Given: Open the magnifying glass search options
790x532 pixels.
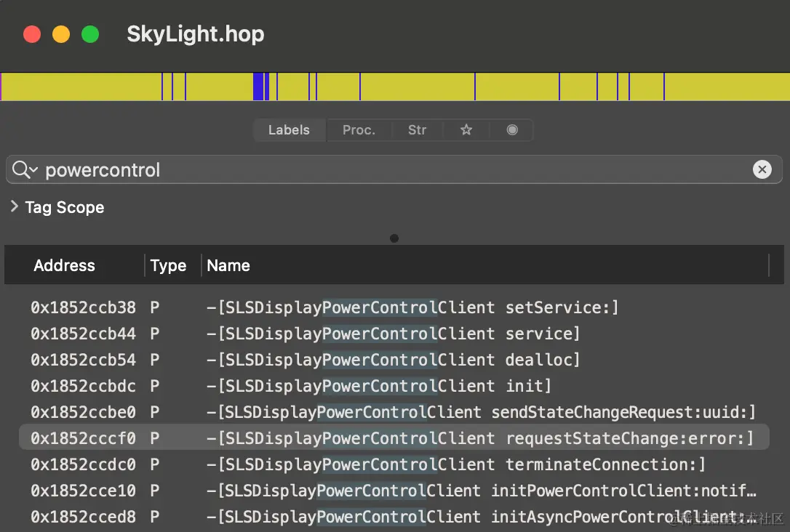Looking at the screenshot, I should [25, 170].
